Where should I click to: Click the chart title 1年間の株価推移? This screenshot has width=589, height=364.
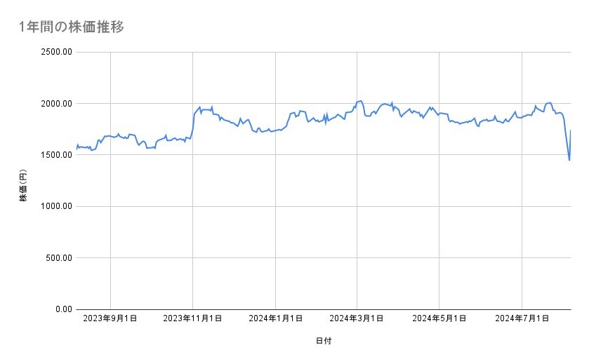pos(73,27)
